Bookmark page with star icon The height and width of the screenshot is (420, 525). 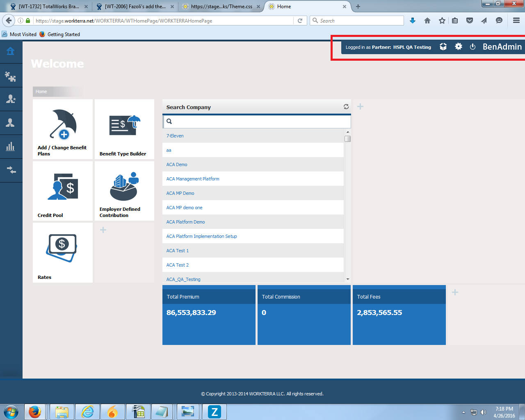[x=442, y=21]
